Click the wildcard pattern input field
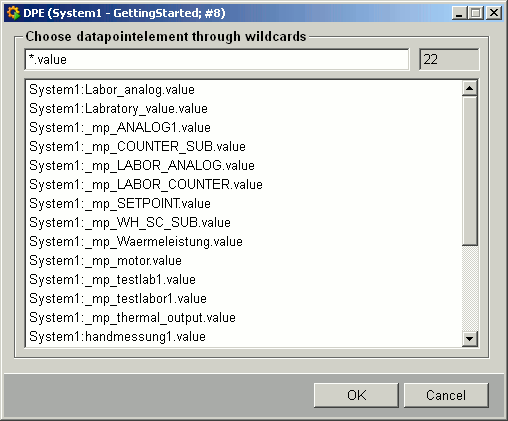Viewport: 508px width, 421px height. click(x=217, y=60)
